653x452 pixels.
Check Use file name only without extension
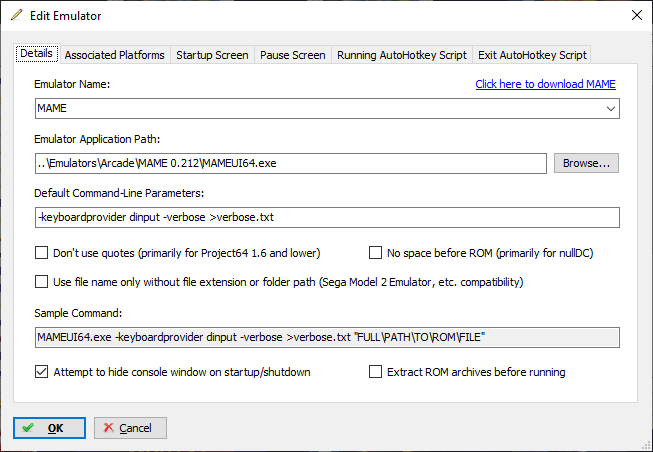point(41,282)
